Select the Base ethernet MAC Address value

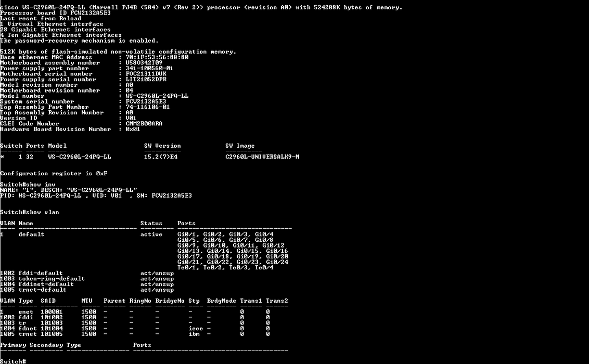point(157,57)
